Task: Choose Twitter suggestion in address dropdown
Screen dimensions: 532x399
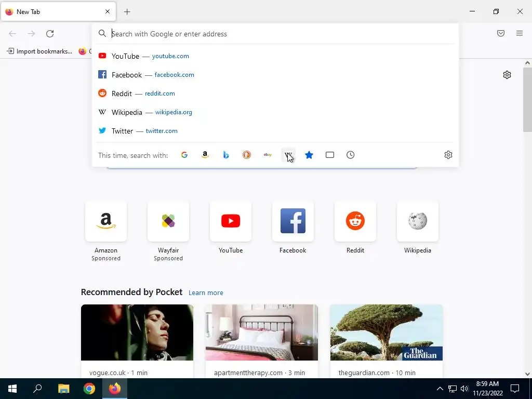Action: (275, 130)
